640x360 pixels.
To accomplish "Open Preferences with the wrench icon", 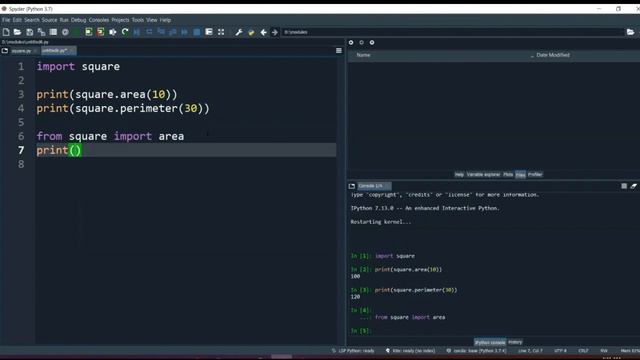I will click(x=239, y=32).
